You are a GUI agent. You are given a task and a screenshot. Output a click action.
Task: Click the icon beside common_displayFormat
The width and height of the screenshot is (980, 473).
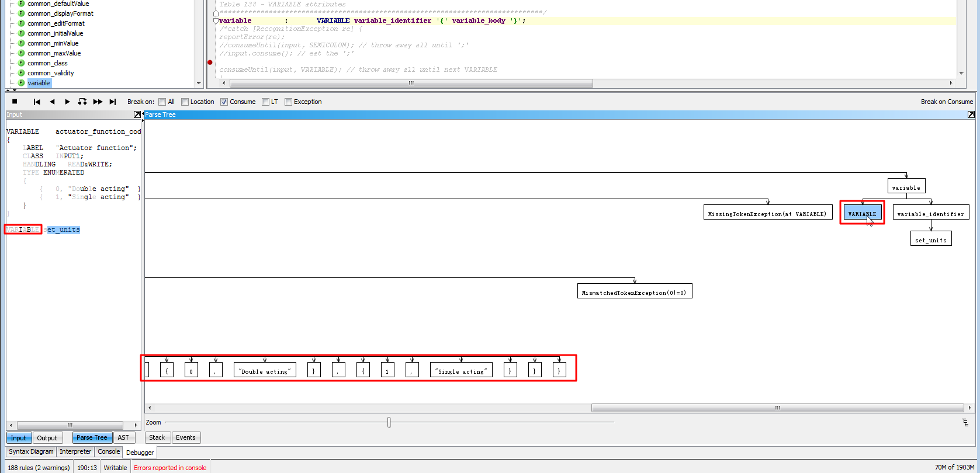coord(22,13)
